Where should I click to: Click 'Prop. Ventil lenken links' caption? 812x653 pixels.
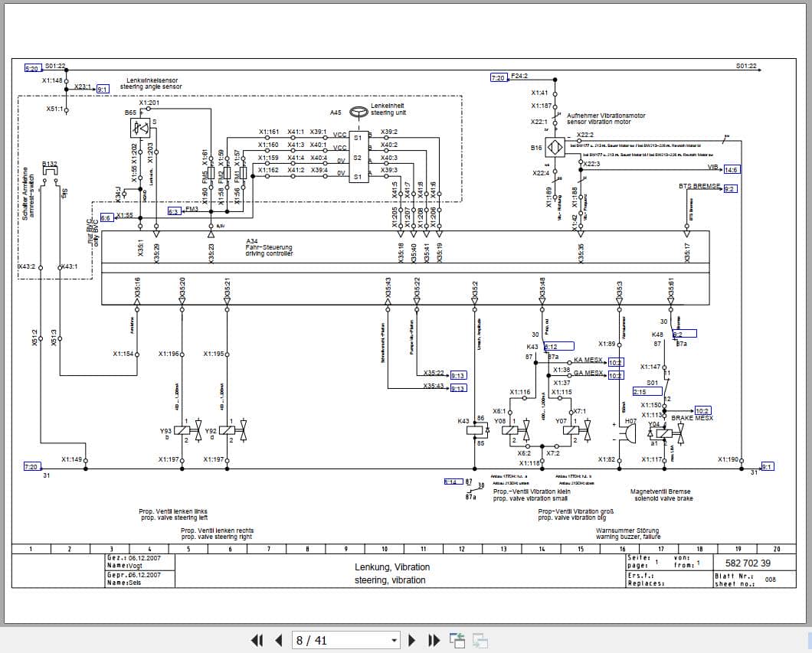click(173, 511)
